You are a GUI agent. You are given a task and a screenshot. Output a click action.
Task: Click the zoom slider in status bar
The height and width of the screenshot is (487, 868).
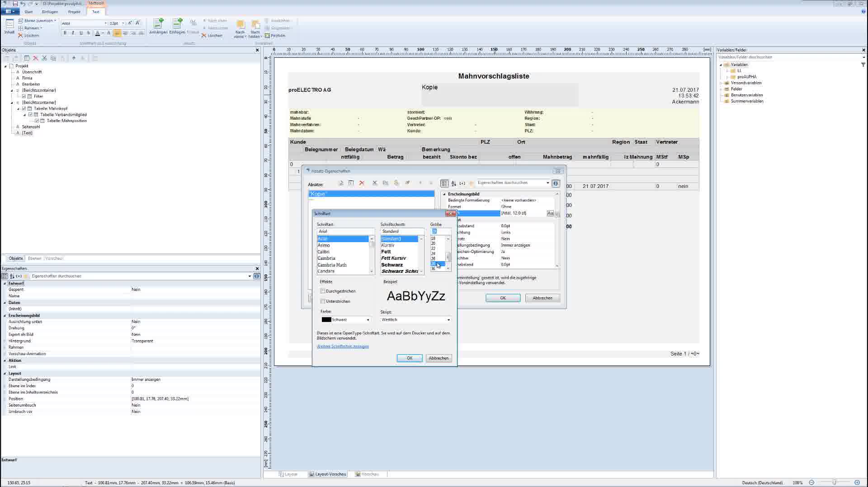834,482
